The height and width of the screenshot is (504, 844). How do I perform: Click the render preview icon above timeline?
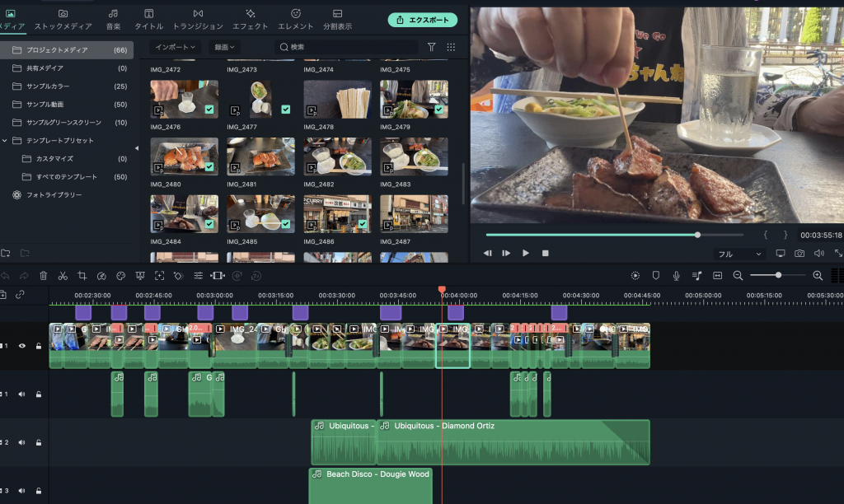[x=635, y=275]
